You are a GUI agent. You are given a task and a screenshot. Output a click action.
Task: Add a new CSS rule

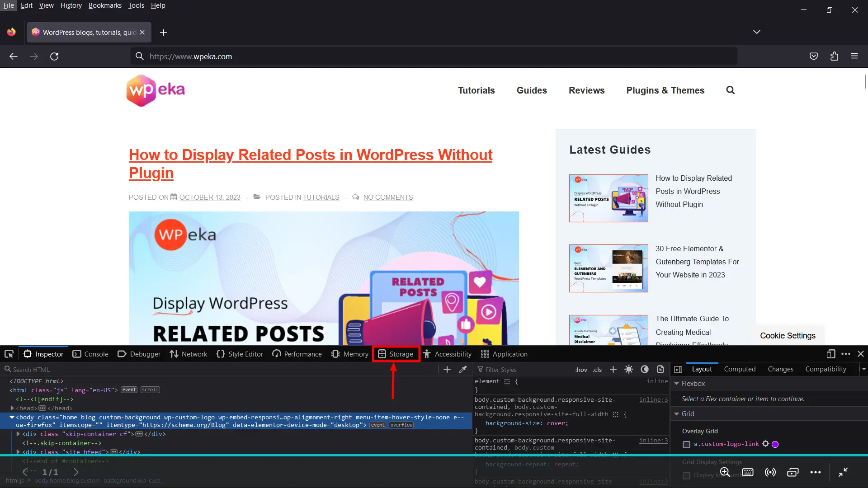613,369
